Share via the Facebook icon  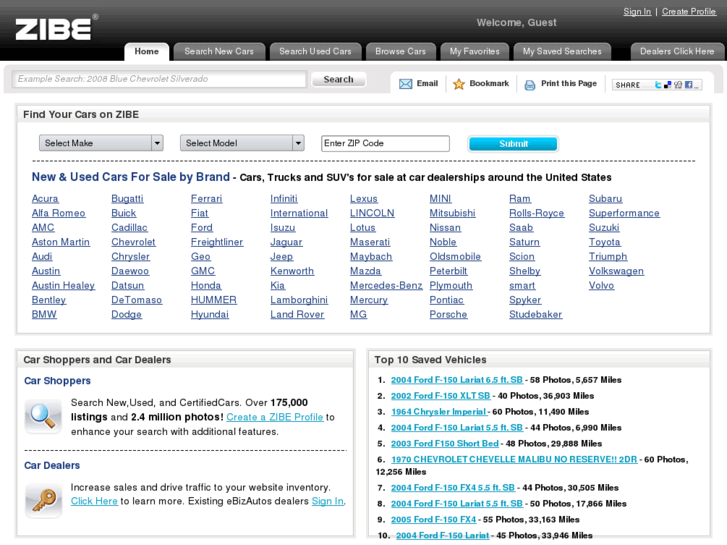pos(689,85)
